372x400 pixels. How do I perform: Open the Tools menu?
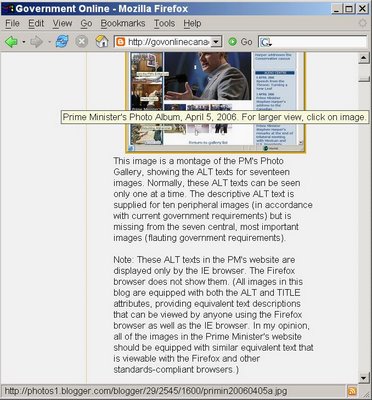[164, 23]
